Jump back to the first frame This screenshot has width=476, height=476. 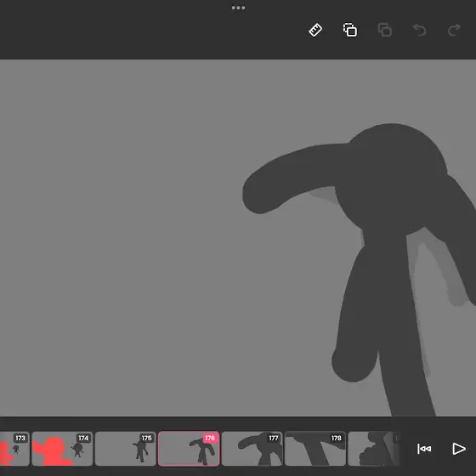424,449
